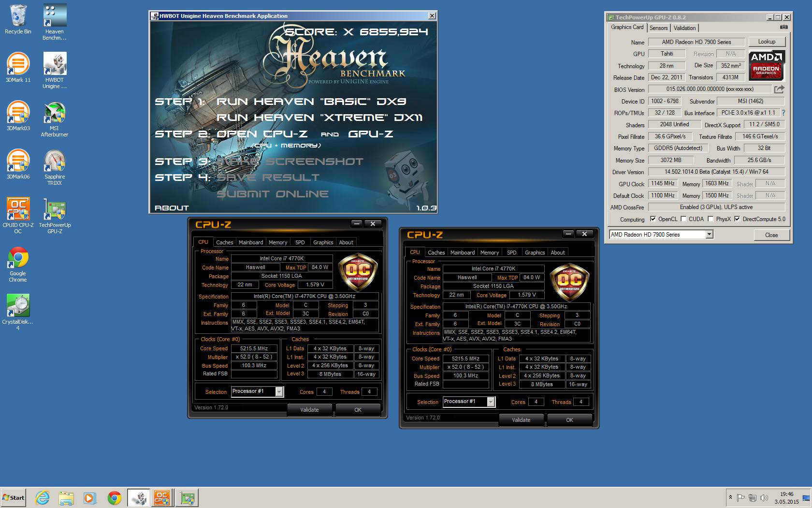Launch Google Chrome desktop shortcut
Screen dimensions: 812x508
click(18, 264)
